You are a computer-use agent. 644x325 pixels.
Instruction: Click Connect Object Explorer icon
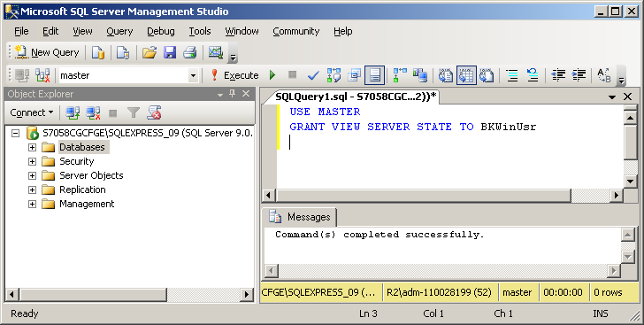pos(73,112)
